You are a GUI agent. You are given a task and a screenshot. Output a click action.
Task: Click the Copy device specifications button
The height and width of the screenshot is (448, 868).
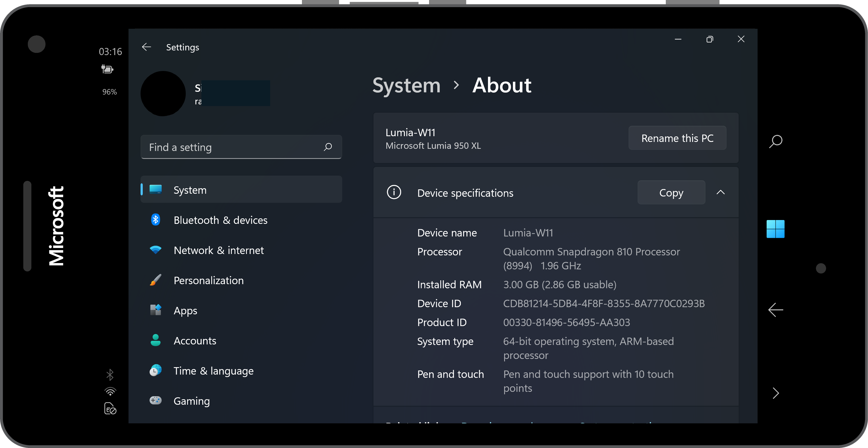[671, 193]
